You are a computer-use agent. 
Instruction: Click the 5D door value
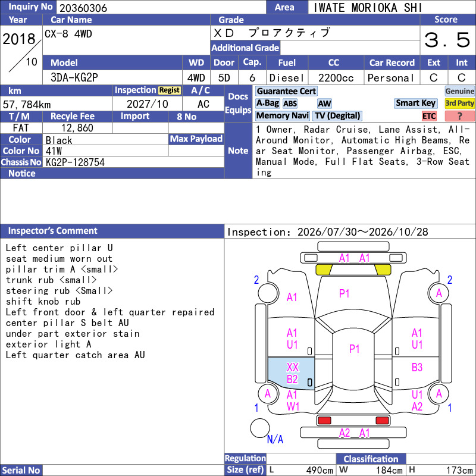224,78
